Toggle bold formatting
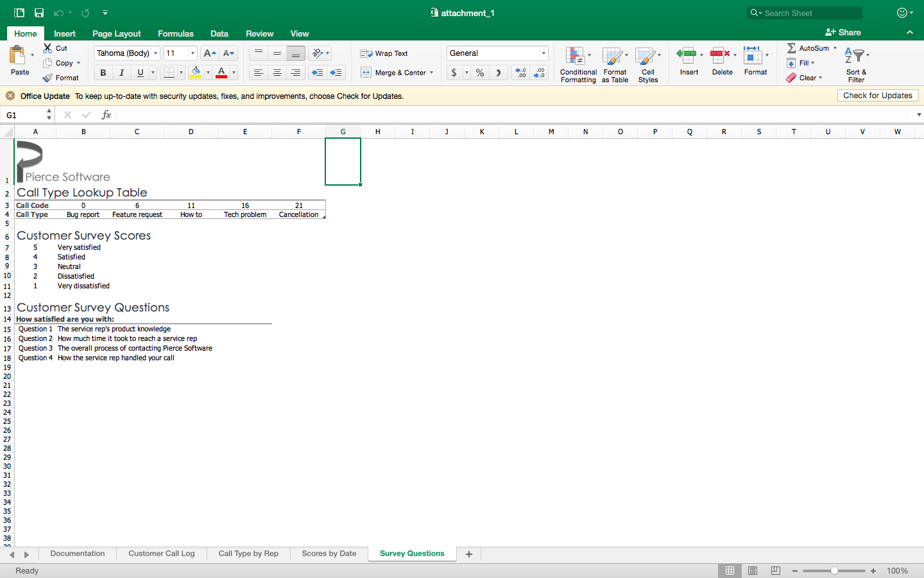 pyautogui.click(x=102, y=73)
